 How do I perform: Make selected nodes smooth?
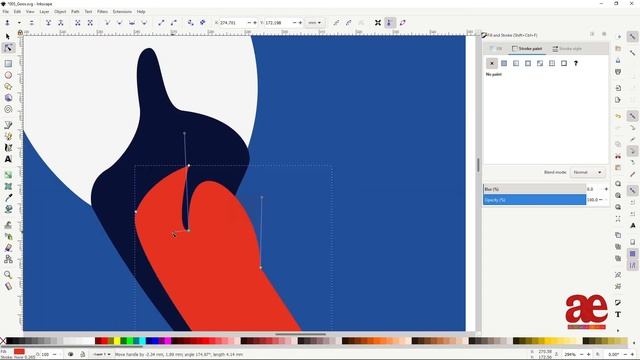(x=120, y=23)
